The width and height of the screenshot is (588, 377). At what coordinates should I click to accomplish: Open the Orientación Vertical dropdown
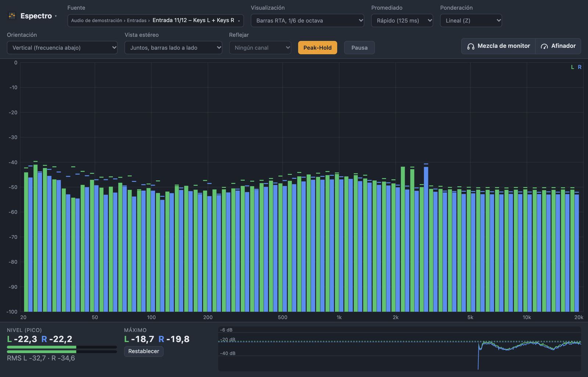62,48
